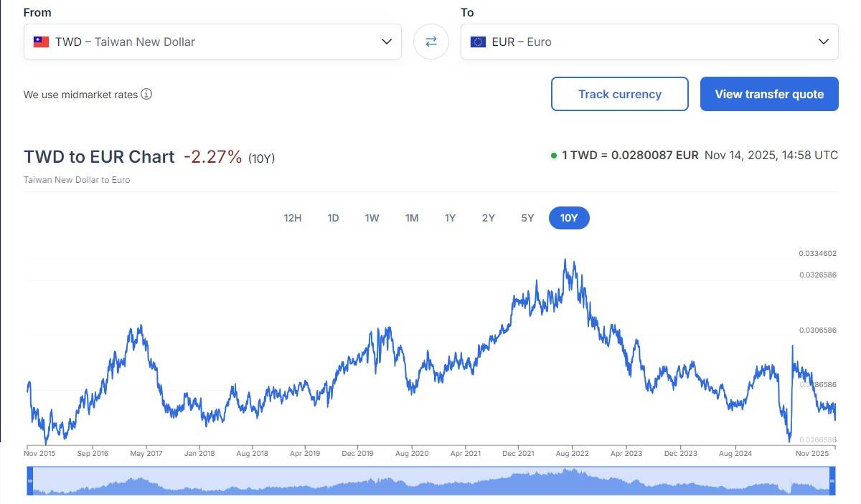Choose the 1M chart period

click(x=412, y=218)
